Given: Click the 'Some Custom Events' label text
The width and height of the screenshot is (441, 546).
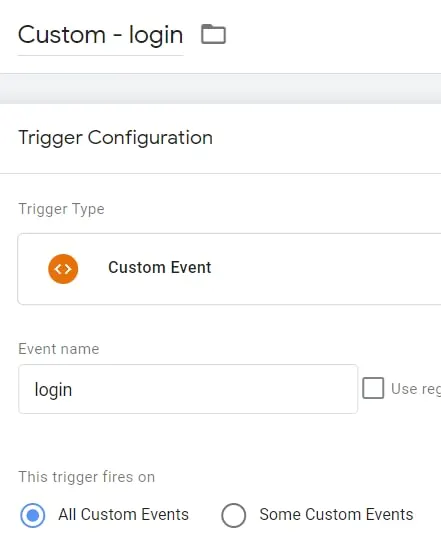Looking at the screenshot, I should coord(336,515).
